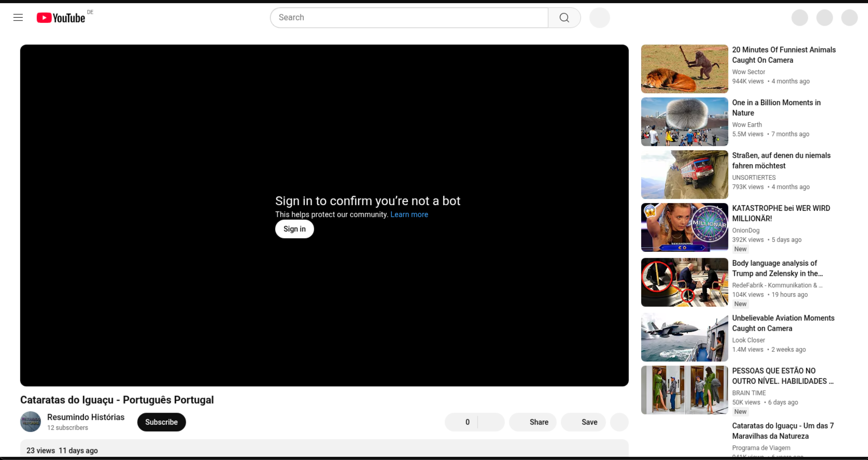Click the like button showing 0

pyautogui.click(x=462, y=422)
